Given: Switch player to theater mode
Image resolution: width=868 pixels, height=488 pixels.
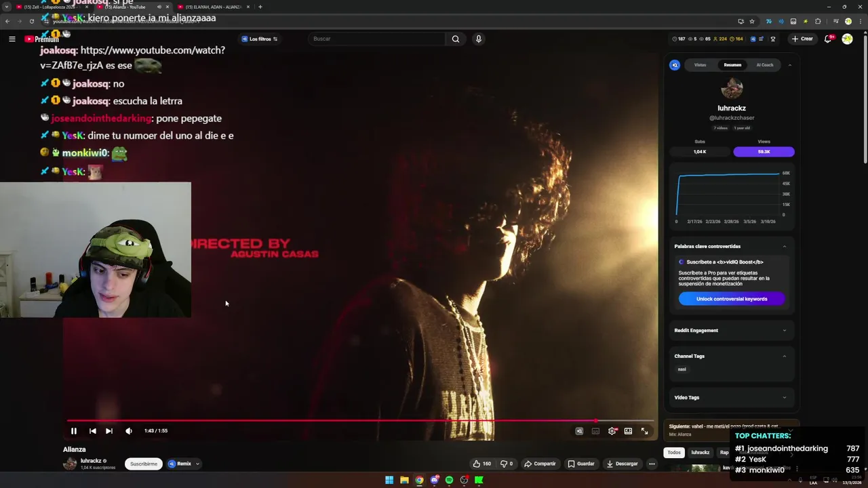Looking at the screenshot, I should tap(629, 430).
